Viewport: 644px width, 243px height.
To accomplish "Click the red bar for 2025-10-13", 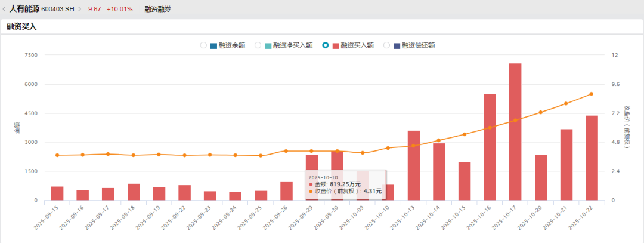I will pos(413,165).
